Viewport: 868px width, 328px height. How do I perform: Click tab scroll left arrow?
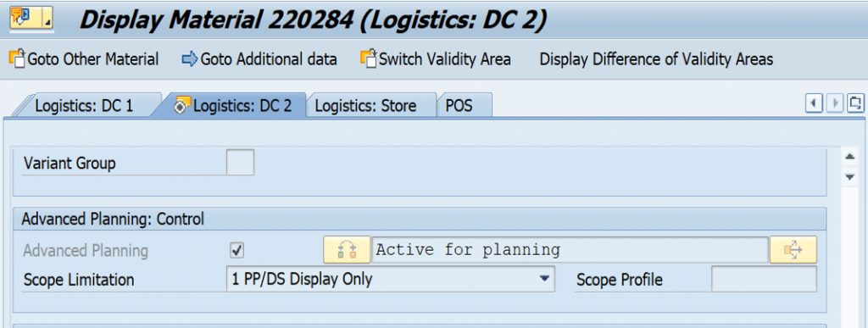tap(814, 103)
